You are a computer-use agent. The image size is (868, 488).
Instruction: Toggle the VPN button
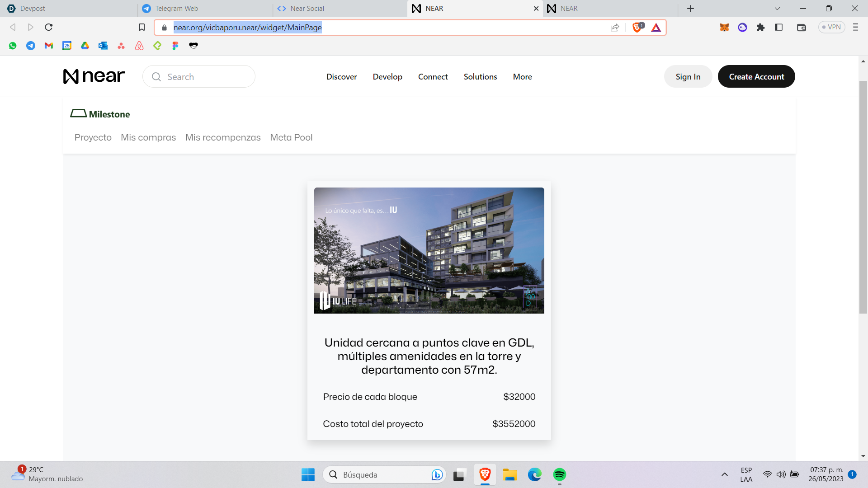[x=831, y=28]
